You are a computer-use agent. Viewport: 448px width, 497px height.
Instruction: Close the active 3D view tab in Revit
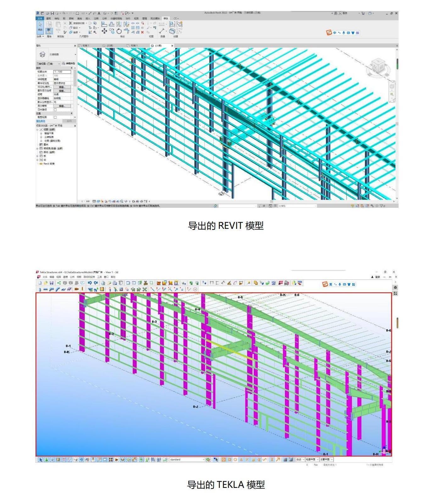tap(172, 46)
